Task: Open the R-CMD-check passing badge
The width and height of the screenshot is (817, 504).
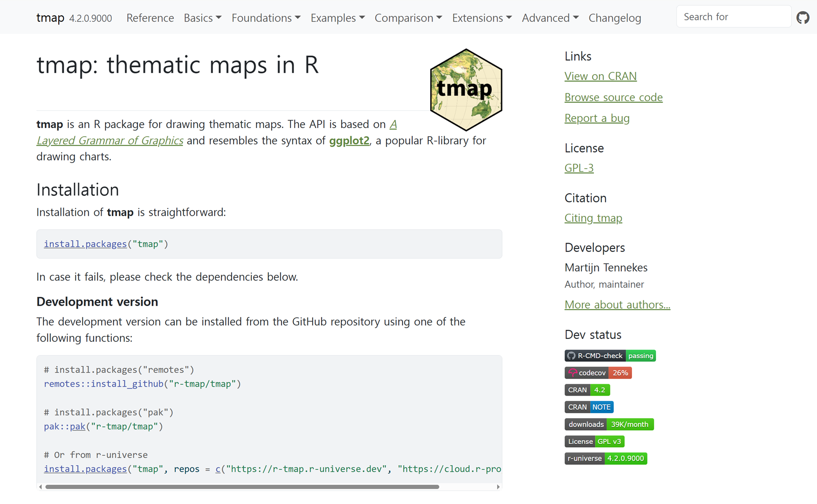Action: [x=610, y=356]
